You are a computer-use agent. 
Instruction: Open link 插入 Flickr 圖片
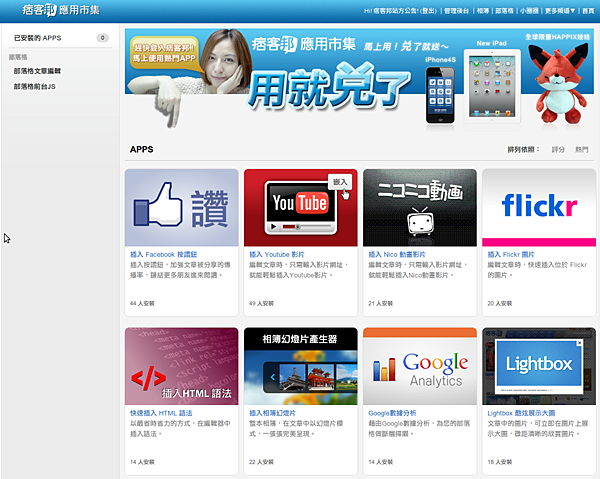511,254
